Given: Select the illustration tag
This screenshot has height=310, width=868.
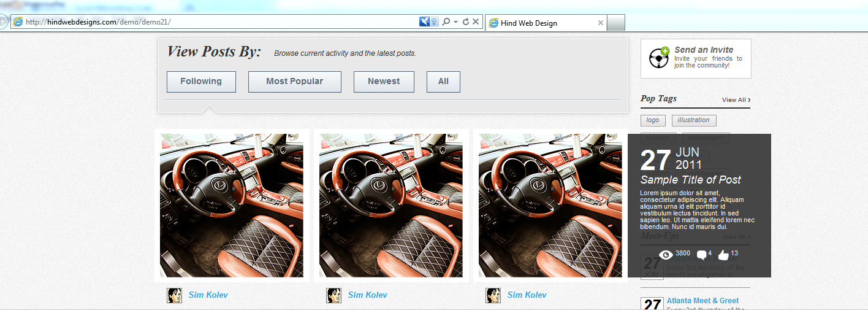Looking at the screenshot, I should tap(694, 120).
